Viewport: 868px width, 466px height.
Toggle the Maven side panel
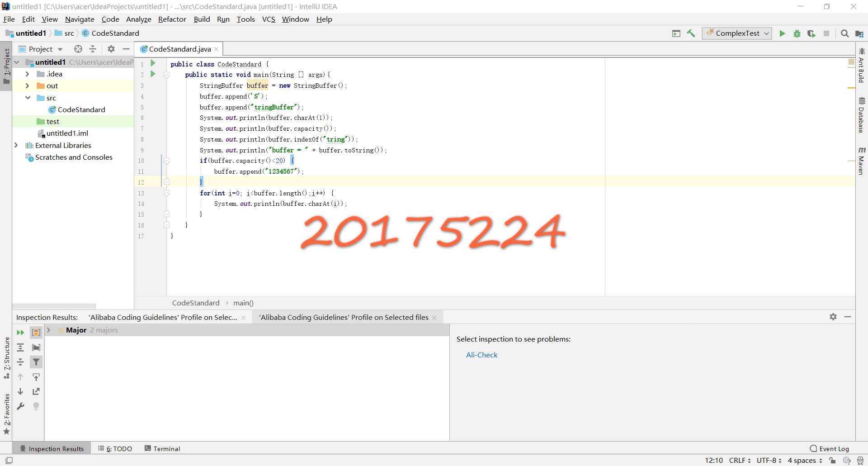coord(862,161)
